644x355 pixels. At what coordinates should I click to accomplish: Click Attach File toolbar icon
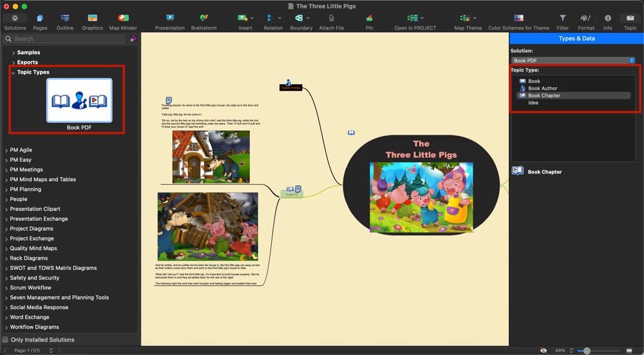point(332,18)
